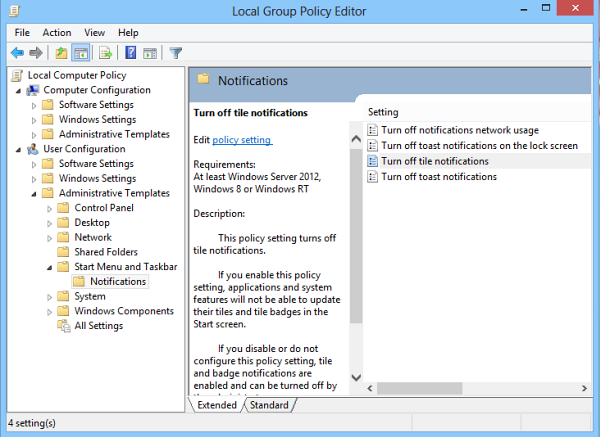Collapse the Computer Configuration node
The width and height of the screenshot is (600, 437).
click(x=18, y=90)
